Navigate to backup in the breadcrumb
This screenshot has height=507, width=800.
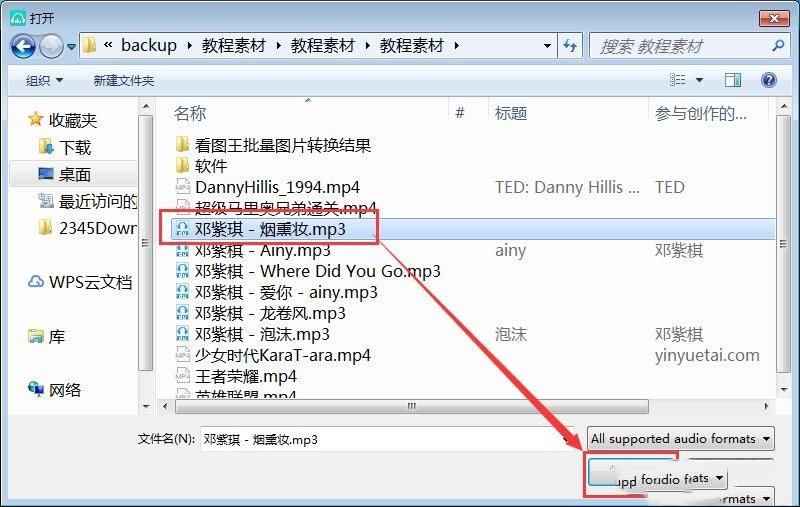coord(149,45)
